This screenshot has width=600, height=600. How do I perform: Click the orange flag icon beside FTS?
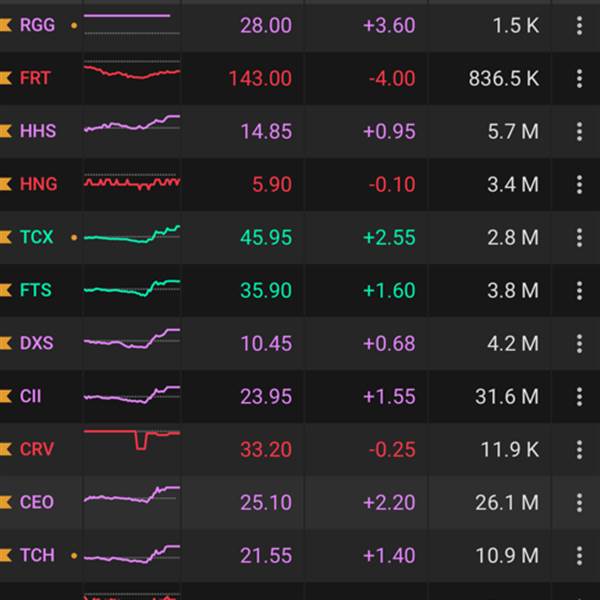[6, 290]
